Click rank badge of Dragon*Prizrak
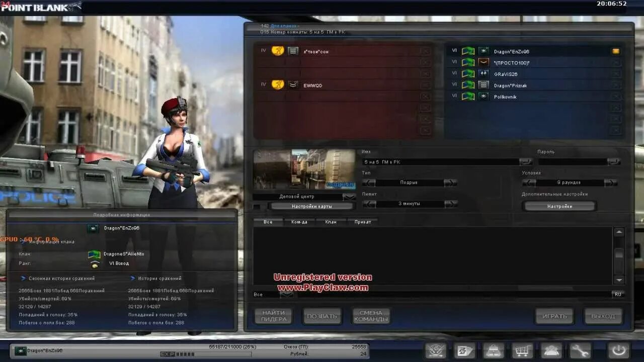This screenshot has height=362, width=644. tap(484, 85)
